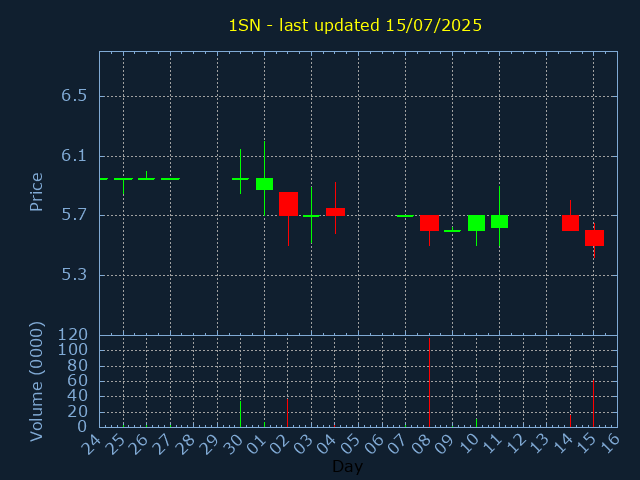Select the flat green candle for day 09

[x=453, y=231]
